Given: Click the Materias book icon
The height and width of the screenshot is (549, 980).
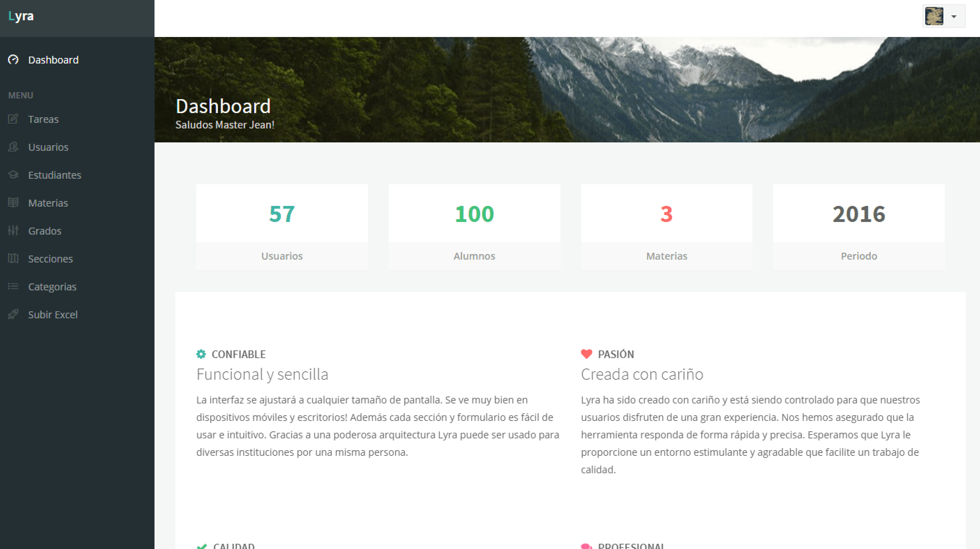Looking at the screenshot, I should pyautogui.click(x=13, y=202).
